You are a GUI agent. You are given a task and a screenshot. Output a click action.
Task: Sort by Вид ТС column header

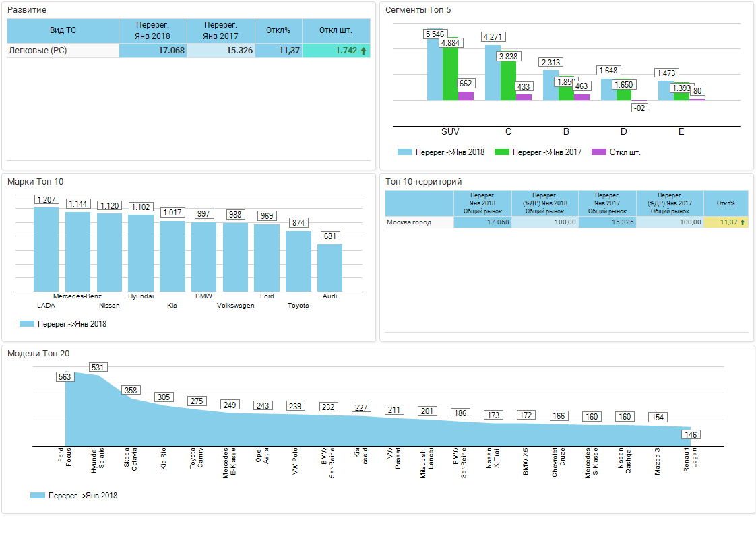pyautogui.click(x=63, y=30)
